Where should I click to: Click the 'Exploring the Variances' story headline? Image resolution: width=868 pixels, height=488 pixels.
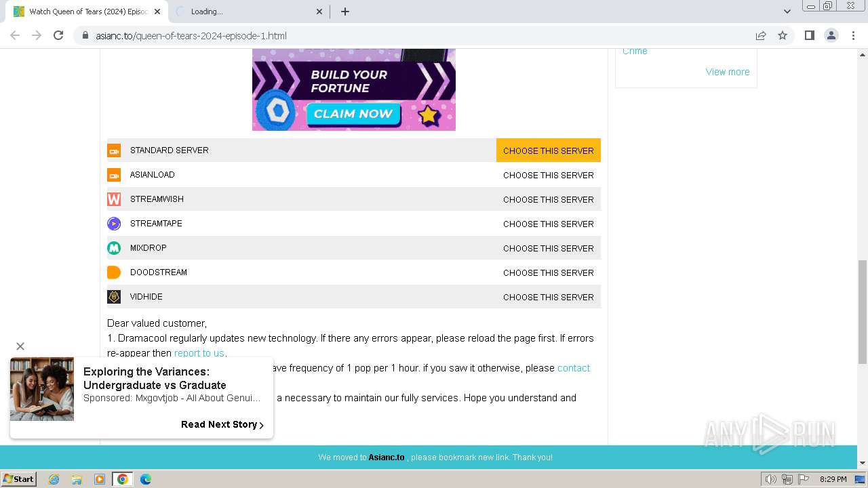coord(155,378)
